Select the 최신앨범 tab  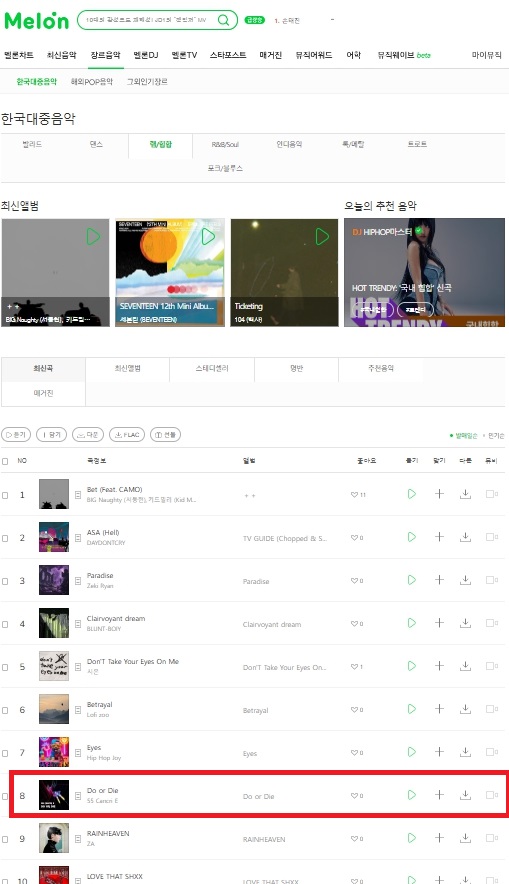pyautogui.click(x=127, y=368)
